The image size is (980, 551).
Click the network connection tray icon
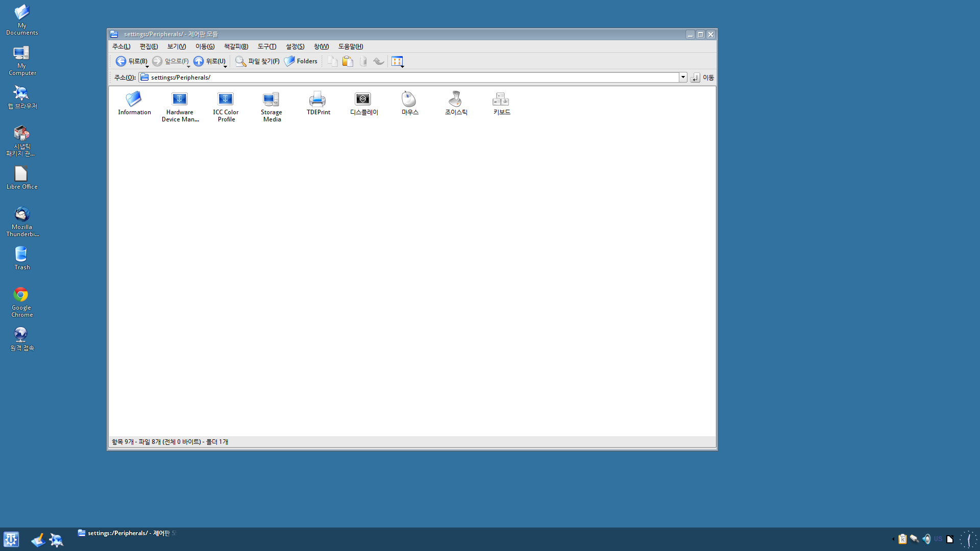pos(914,539)
